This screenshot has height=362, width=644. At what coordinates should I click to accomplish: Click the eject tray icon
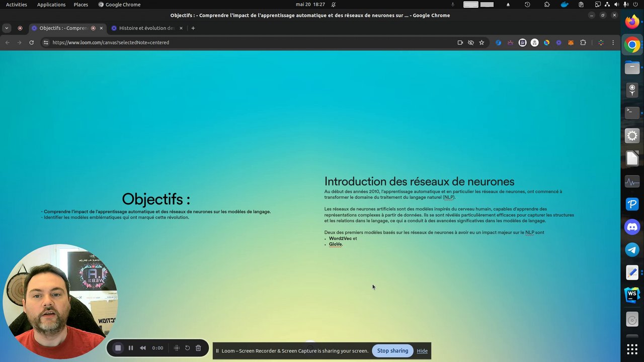click(x=508, y=5)
